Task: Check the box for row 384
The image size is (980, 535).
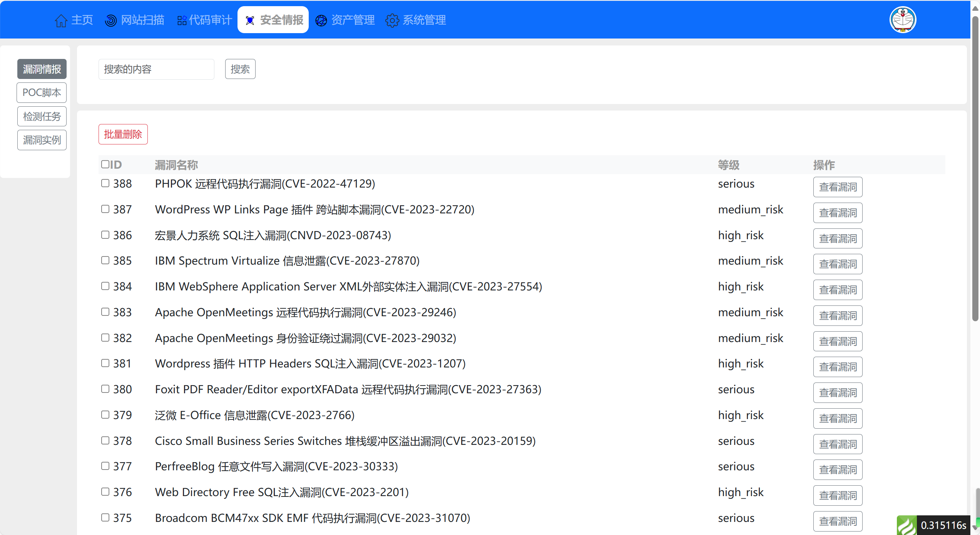Action: 105,286
